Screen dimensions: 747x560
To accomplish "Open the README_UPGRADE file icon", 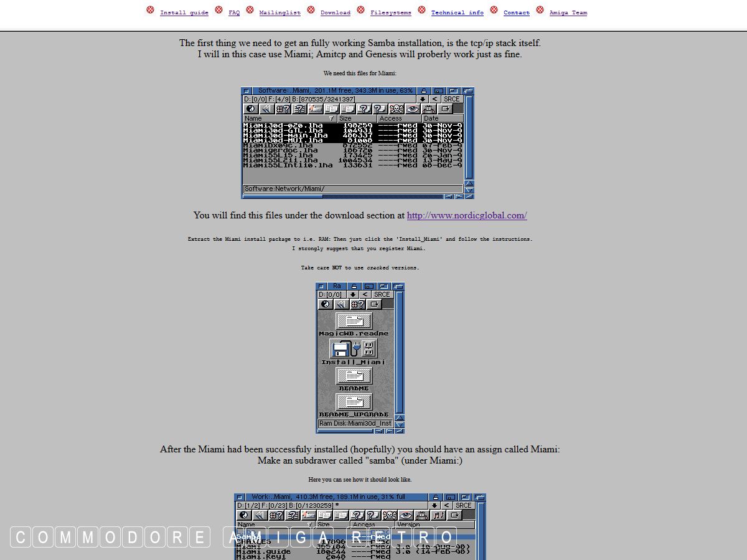I will point(354,402).
